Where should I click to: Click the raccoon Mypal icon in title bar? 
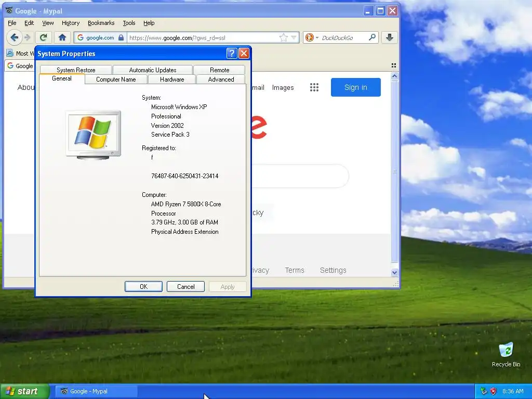pyautogui.click(x=9, y=11)
